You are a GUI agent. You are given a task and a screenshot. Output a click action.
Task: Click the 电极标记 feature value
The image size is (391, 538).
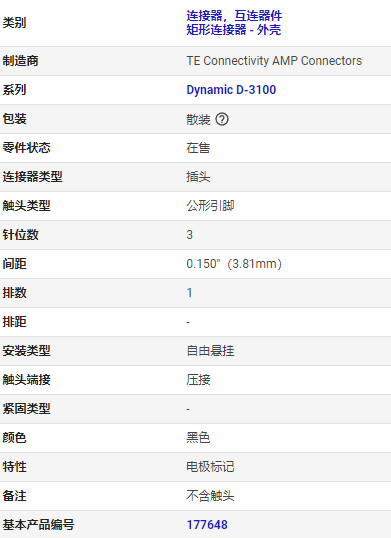point(210,467)
